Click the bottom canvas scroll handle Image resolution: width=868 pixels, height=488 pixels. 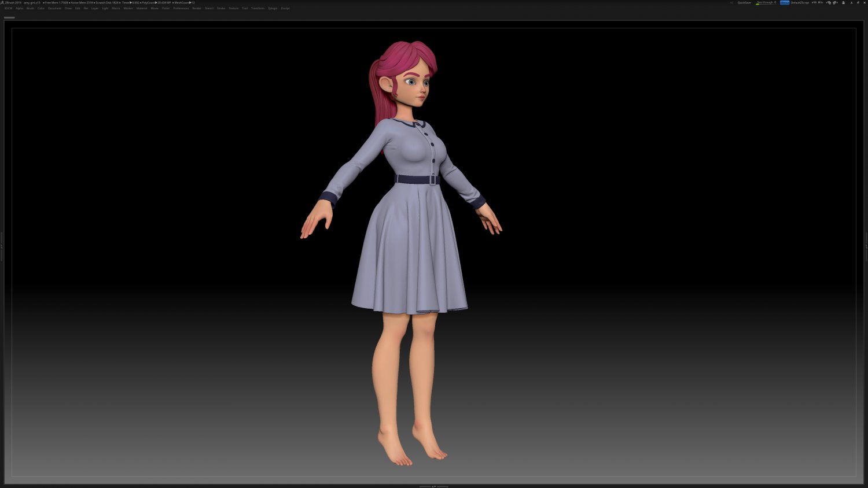click(434, 486)
